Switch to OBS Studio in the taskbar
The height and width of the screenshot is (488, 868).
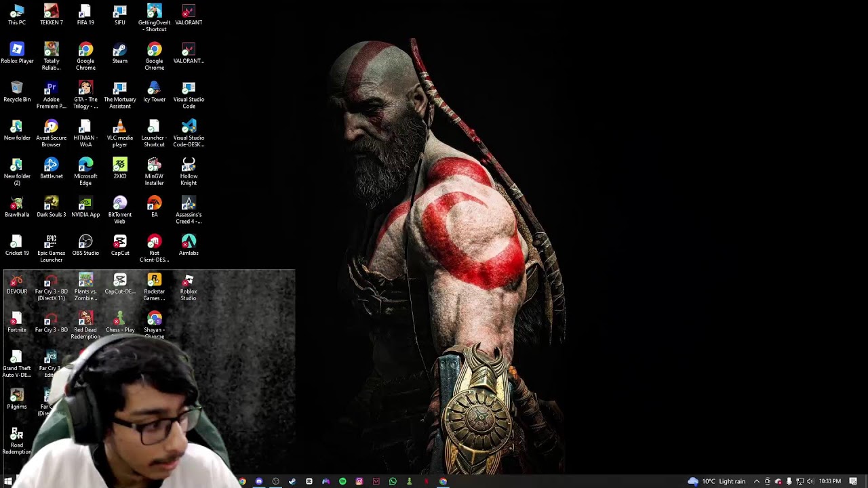[275, 481]
